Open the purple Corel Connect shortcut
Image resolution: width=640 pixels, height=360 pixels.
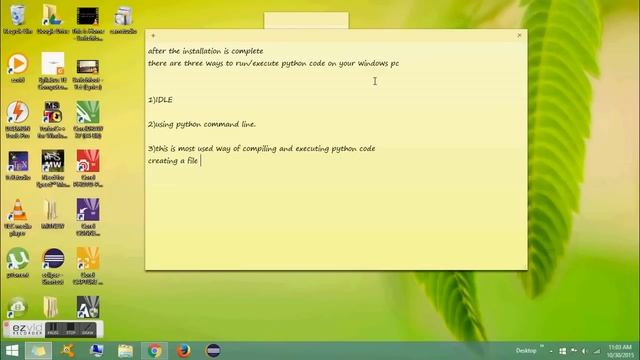coord(87,217)
